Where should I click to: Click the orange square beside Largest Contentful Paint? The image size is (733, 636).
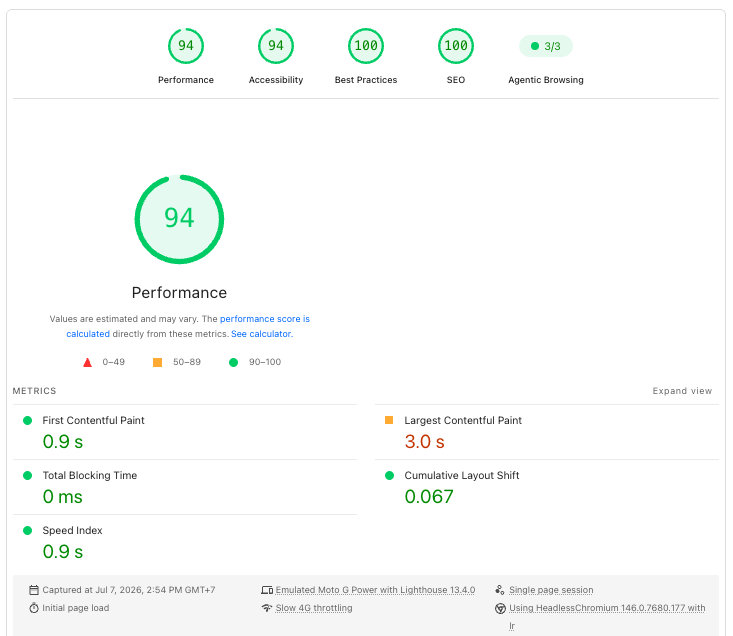point(389,420)
